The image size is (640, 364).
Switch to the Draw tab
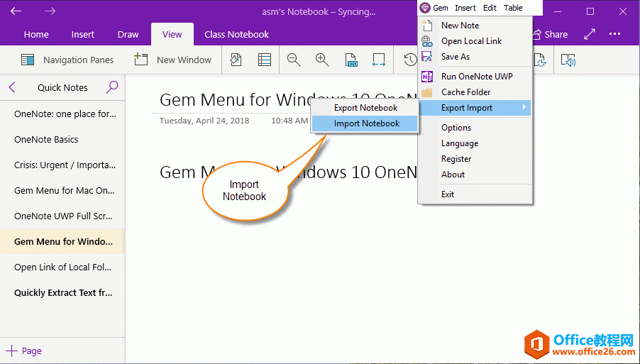coord(128,34)
